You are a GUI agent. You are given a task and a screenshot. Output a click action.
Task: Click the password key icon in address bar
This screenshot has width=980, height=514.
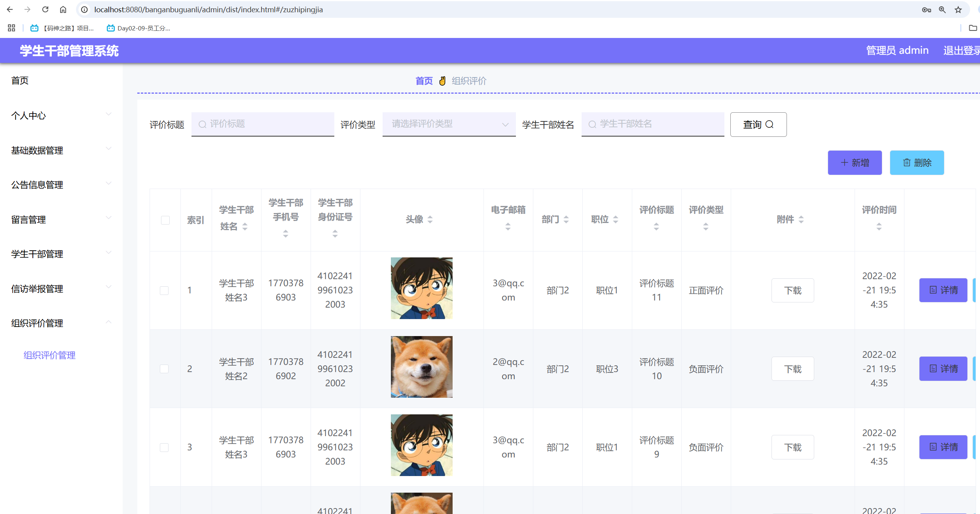click(x=926, y=9)
